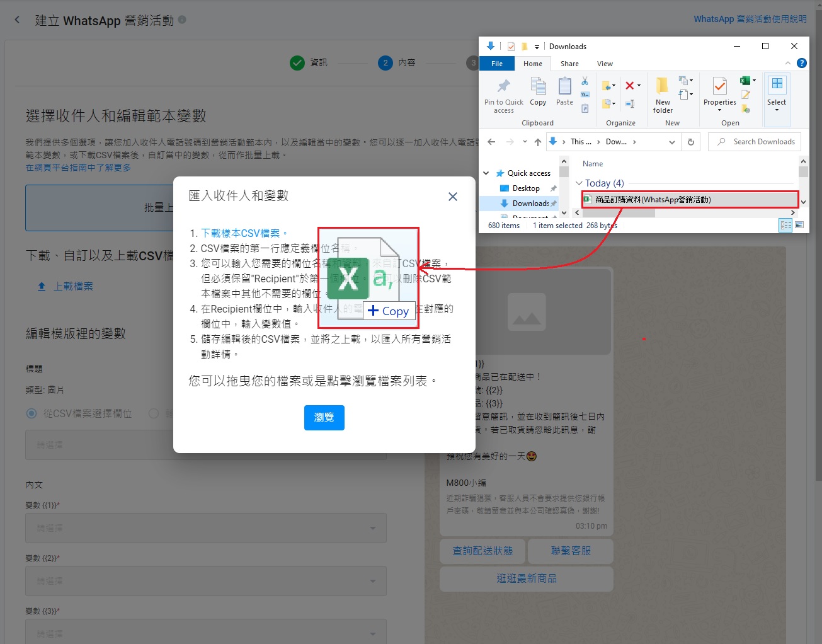The width and height of the screenshot is (822, 644).
Task: Select the 從CSV檔案選擇欄位 radio button
Action: [x=31, y=413]
